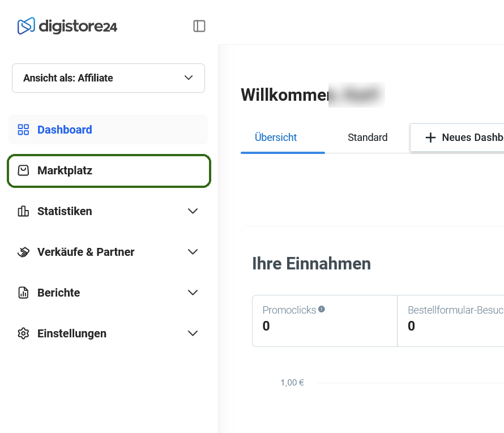Select the Statistiken sidebar label
Screen dimensions: 504x433
[65, 211]
